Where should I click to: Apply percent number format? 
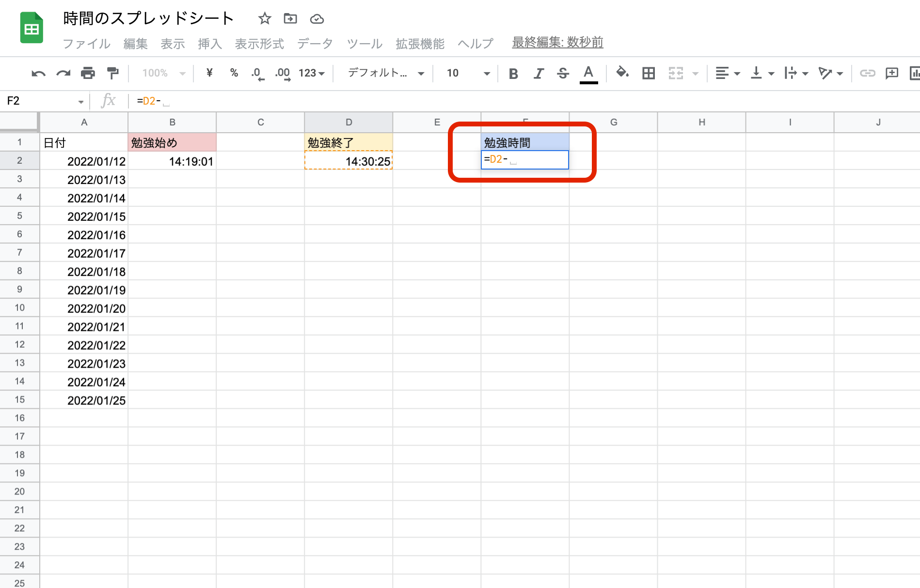click(x=234, y=73)
